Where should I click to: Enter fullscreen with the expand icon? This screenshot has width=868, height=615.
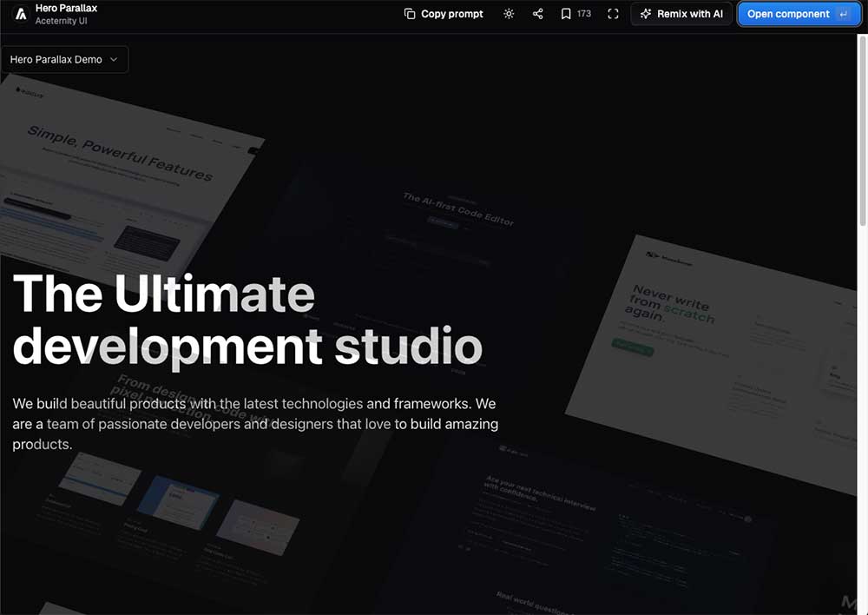613,14
